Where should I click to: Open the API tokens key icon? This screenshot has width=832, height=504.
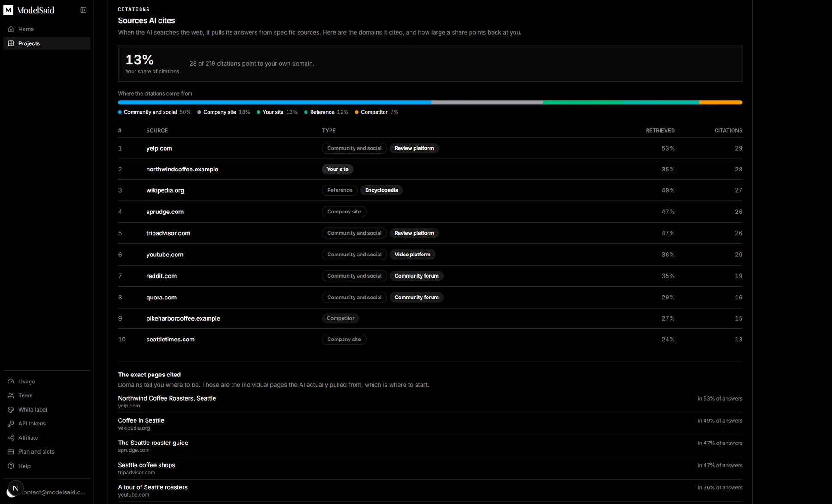click(x=11, y=424)
